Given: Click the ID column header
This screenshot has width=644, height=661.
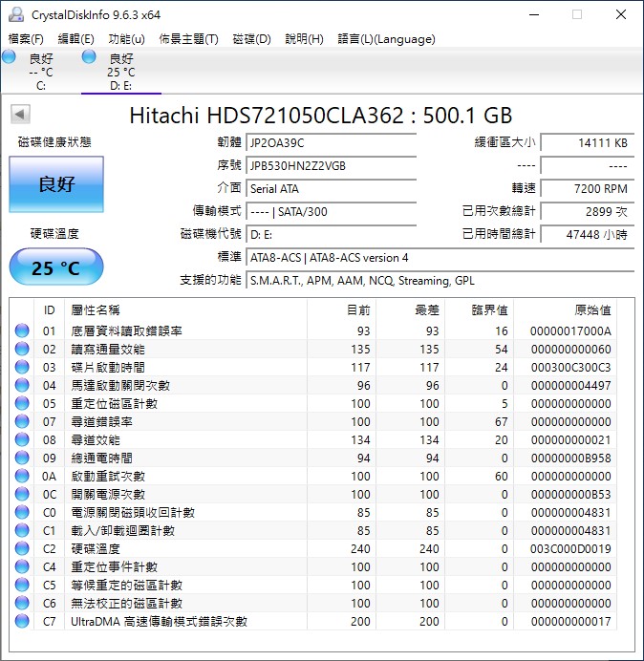Looking at the screenshot, I should click(49, 310).
